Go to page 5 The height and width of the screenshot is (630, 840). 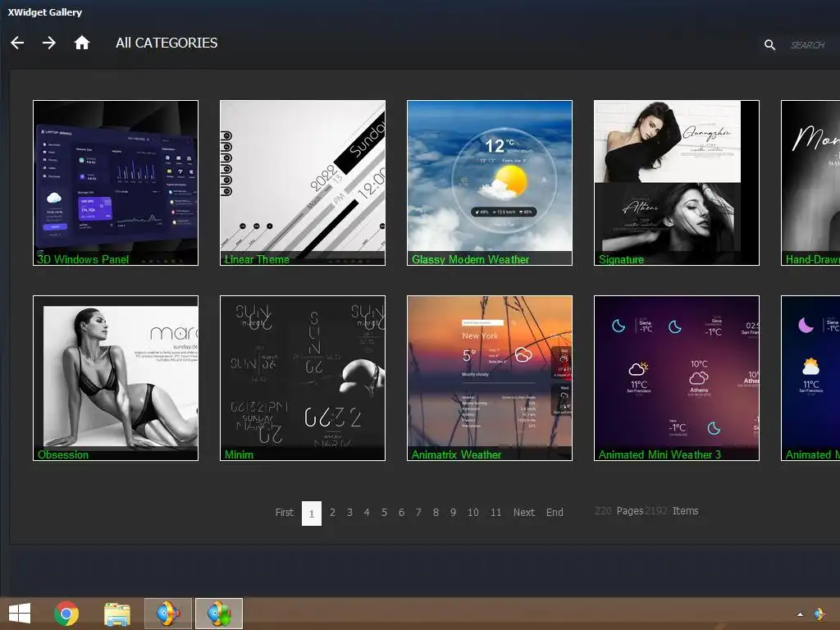point(384,513)
